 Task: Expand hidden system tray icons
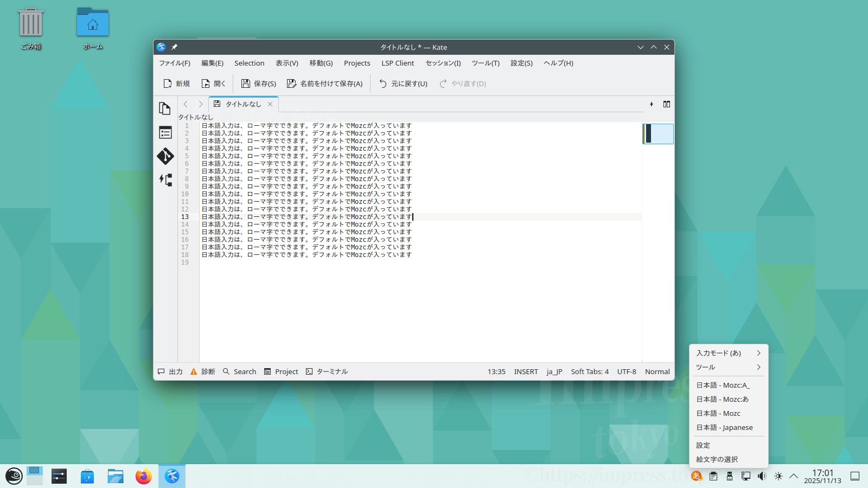[794, 476]
